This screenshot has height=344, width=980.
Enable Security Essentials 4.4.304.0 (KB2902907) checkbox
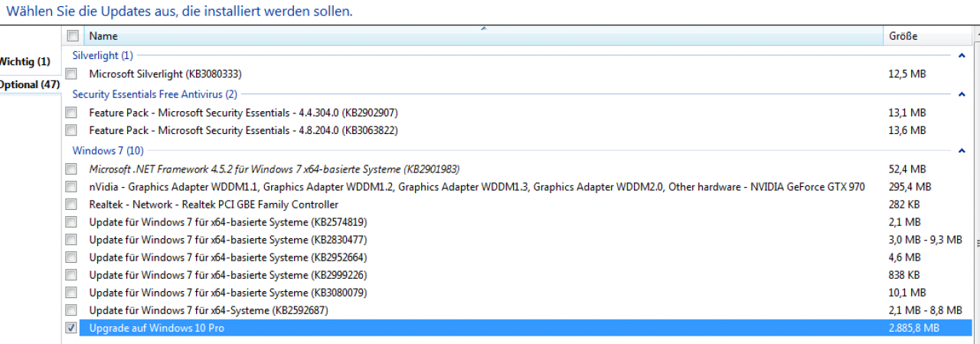coord(71,113)
